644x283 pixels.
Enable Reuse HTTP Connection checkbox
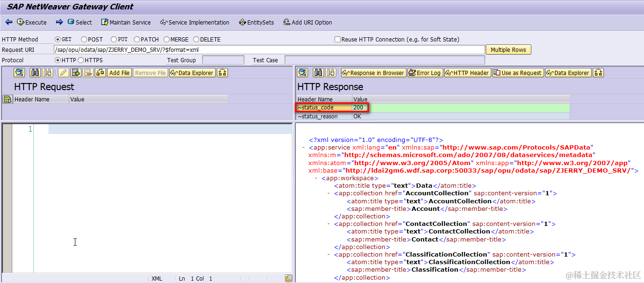(x=337, y=40)
